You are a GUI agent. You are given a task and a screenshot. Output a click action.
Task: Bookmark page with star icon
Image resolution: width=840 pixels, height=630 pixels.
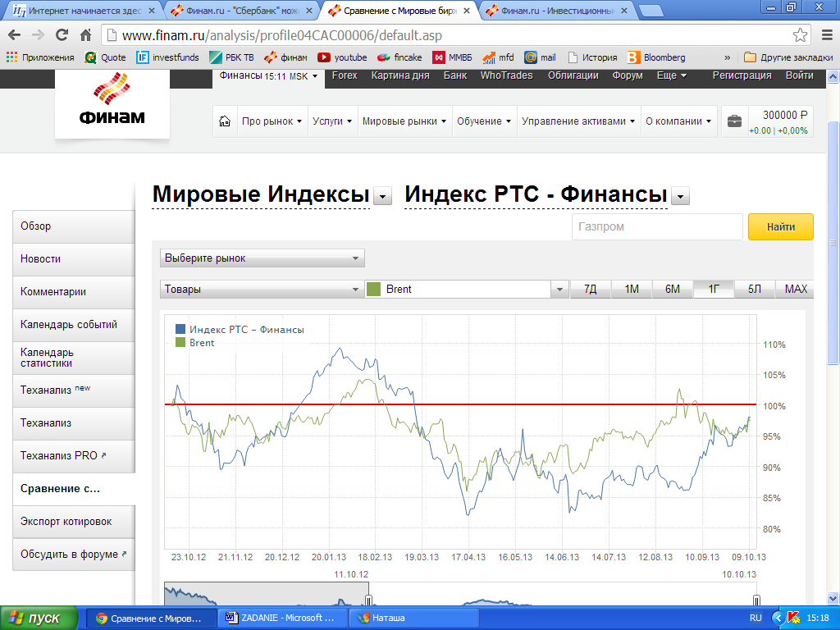point(800,35)
